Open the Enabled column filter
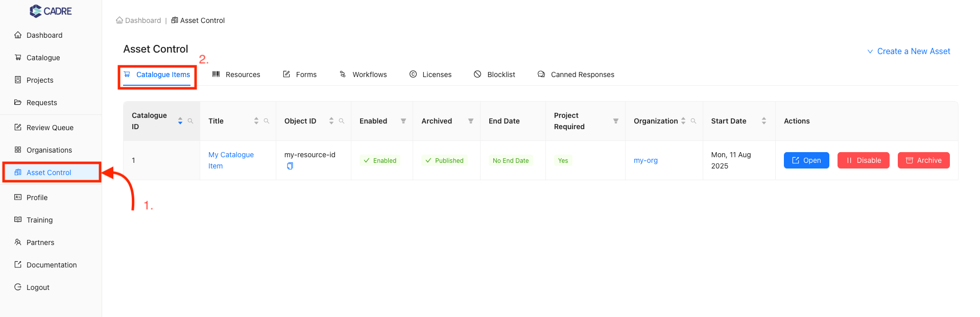This screenshot has width=980, height=317. tap(403, 121)
